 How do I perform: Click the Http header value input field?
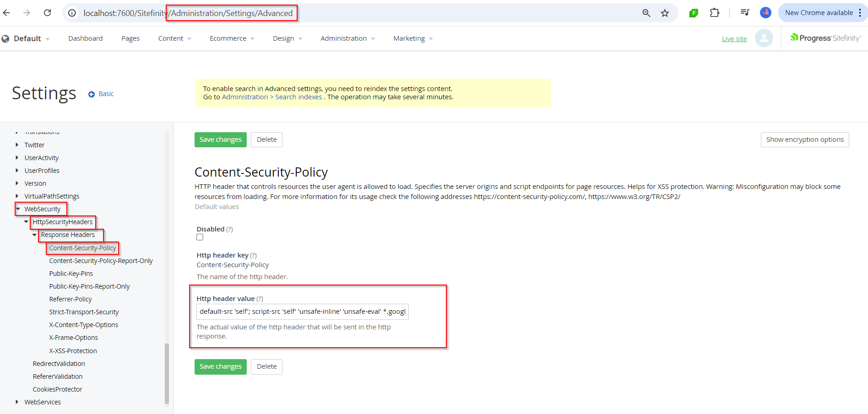303,312
